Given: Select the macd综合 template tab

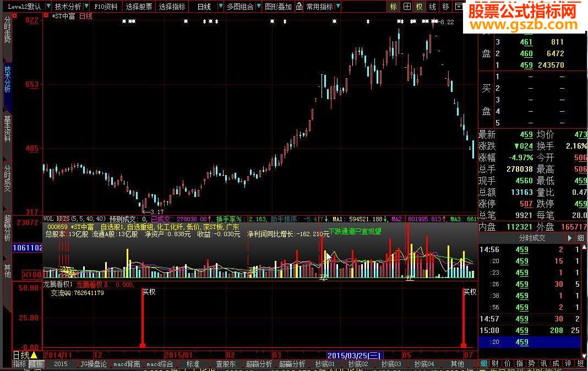Looking at the screenshot, I should coord(160,364).
